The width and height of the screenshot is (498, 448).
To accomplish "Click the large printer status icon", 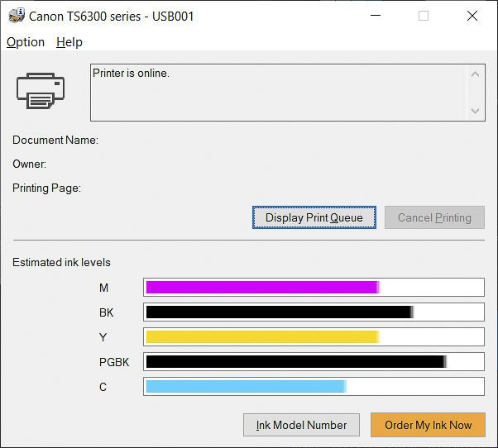I will click(41, 91).
